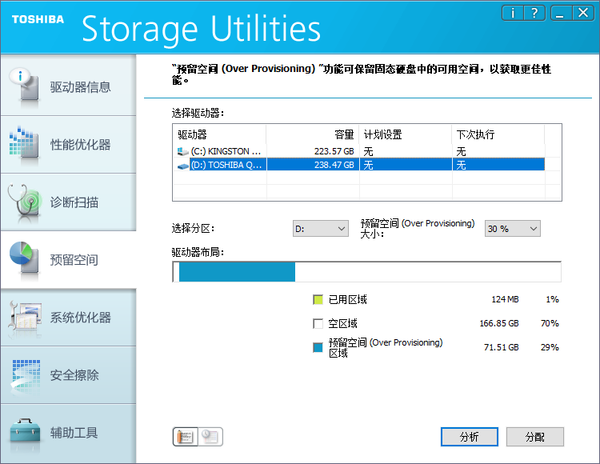Click the info "i" title bar button
The height and width of the screenshot is (464, 600).
512,13
